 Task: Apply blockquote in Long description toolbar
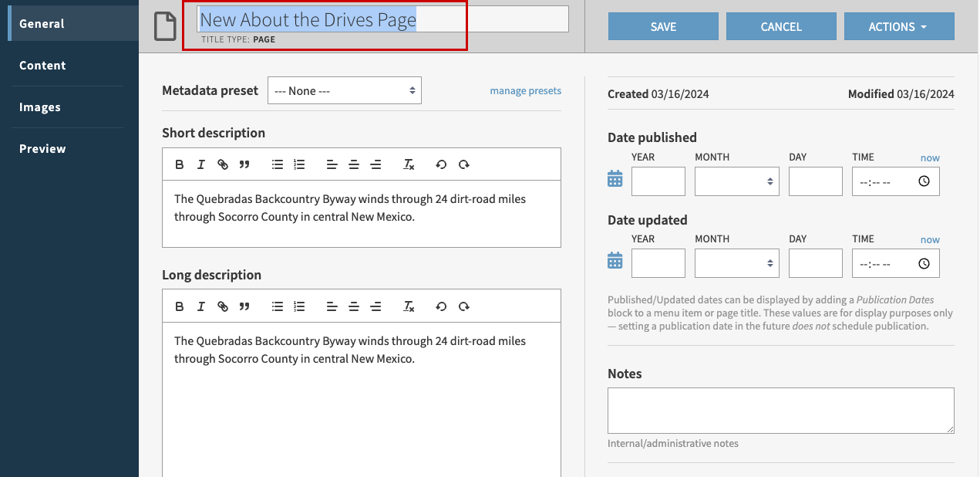[x=244, y=306]
